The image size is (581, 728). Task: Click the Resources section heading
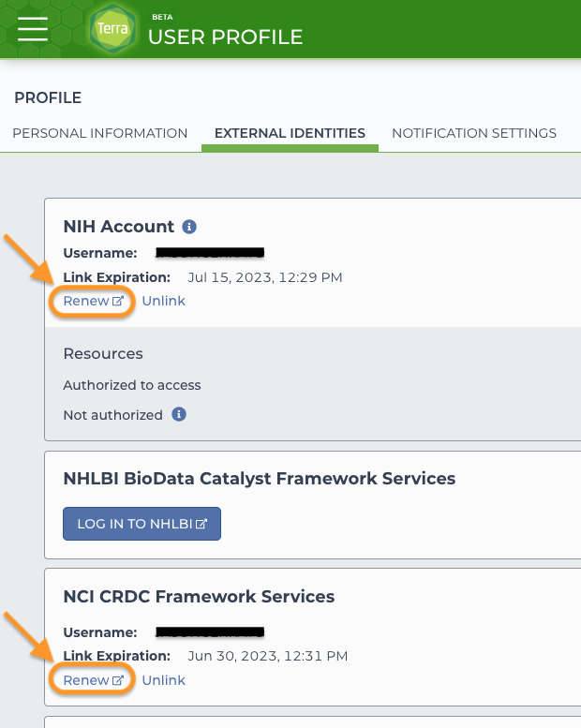click(x=103, y=353)
